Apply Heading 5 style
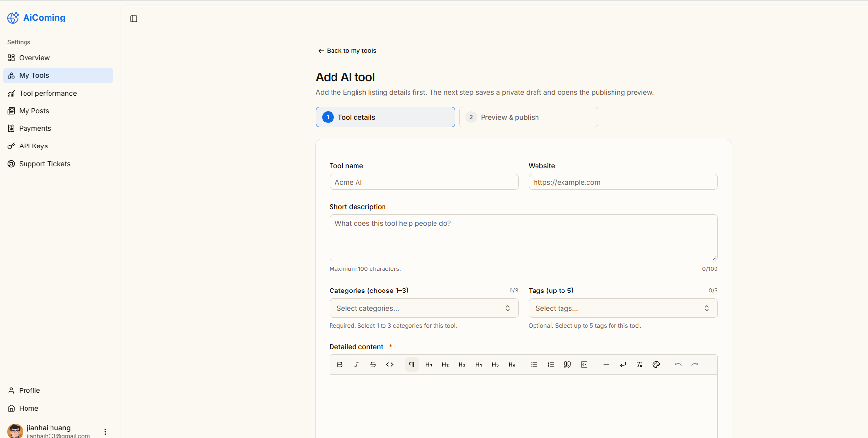The height and width of the screenshot is (438, 868). pos(495,365)
